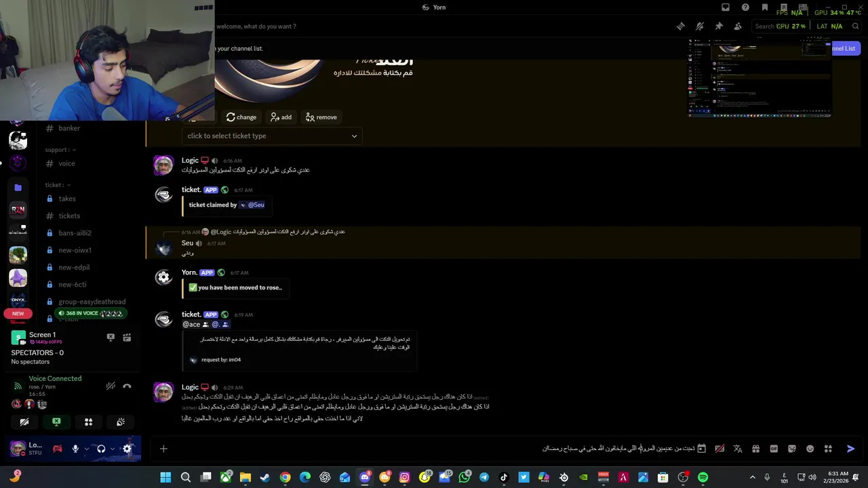Image resolution: width=868 pixels, height=488 pixels.
Task: Disconnect from voice call
Action: coord(127,386)
